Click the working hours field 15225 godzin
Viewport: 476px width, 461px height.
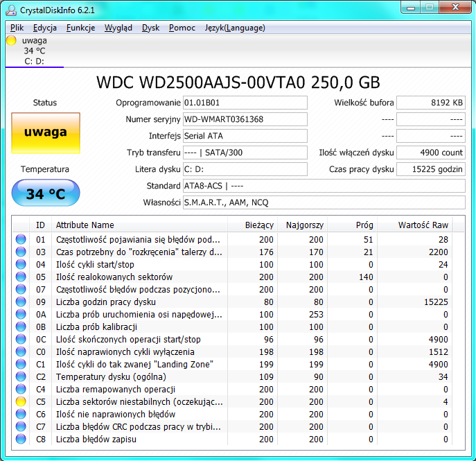[x=431, y=169]
